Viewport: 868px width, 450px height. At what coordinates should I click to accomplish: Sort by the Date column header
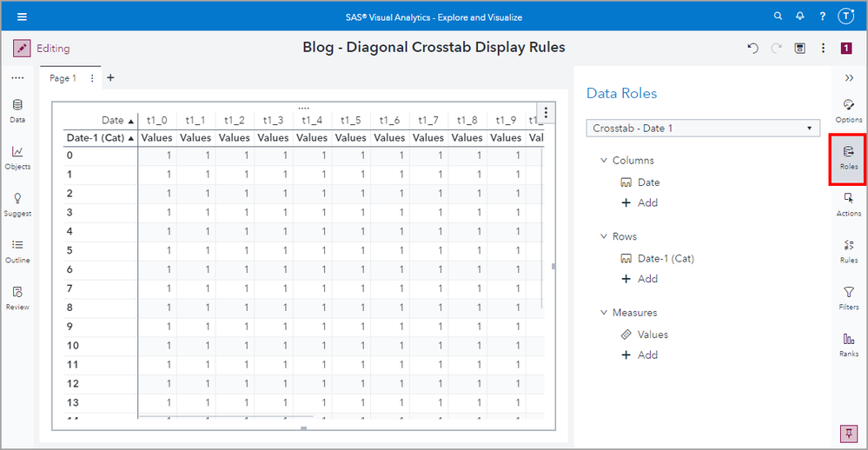tap(117, 120)
